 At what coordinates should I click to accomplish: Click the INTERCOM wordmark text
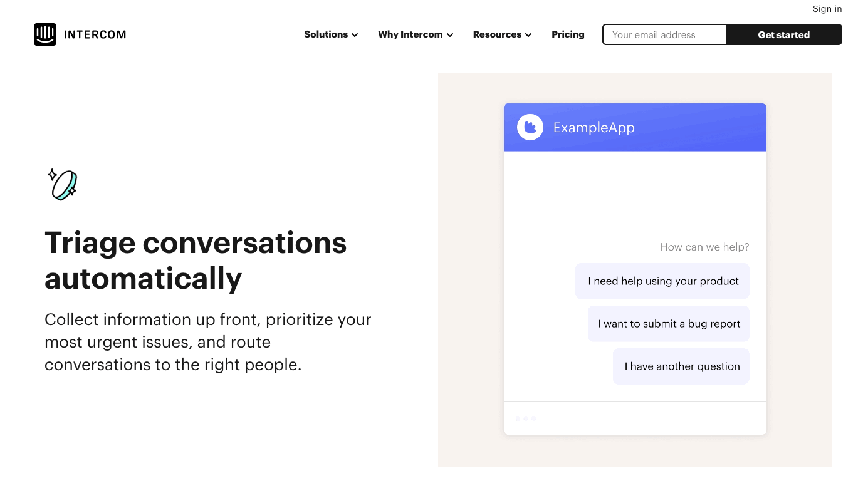coord(95,34)
